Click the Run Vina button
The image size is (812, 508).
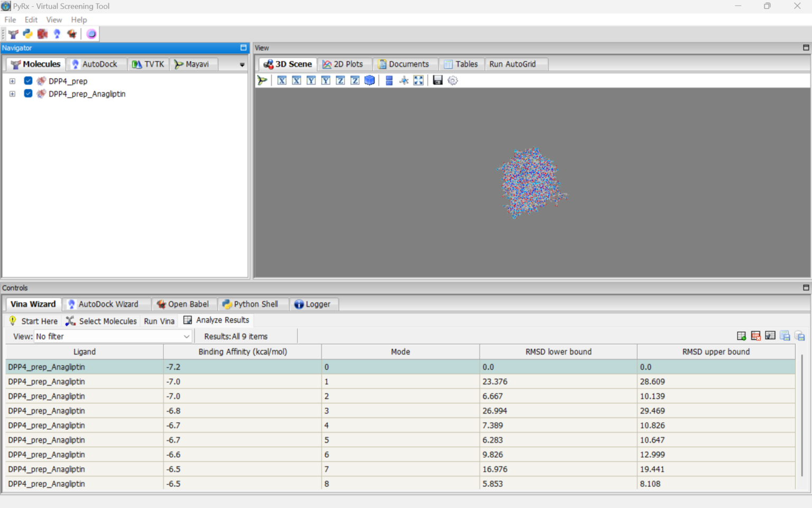click(x=159, y=320)
